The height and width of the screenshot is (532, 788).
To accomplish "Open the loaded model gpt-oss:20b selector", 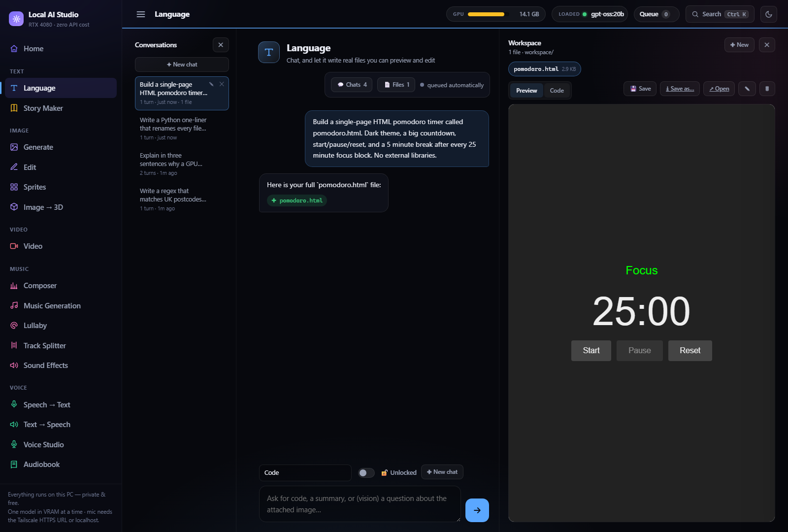I will tap(590, 14).
